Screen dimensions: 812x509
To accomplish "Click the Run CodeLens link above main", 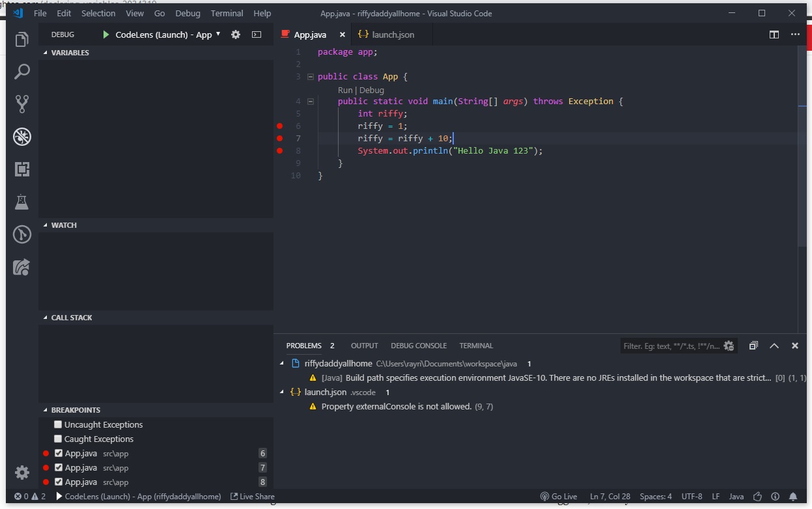I will click(x=345, y=90).
